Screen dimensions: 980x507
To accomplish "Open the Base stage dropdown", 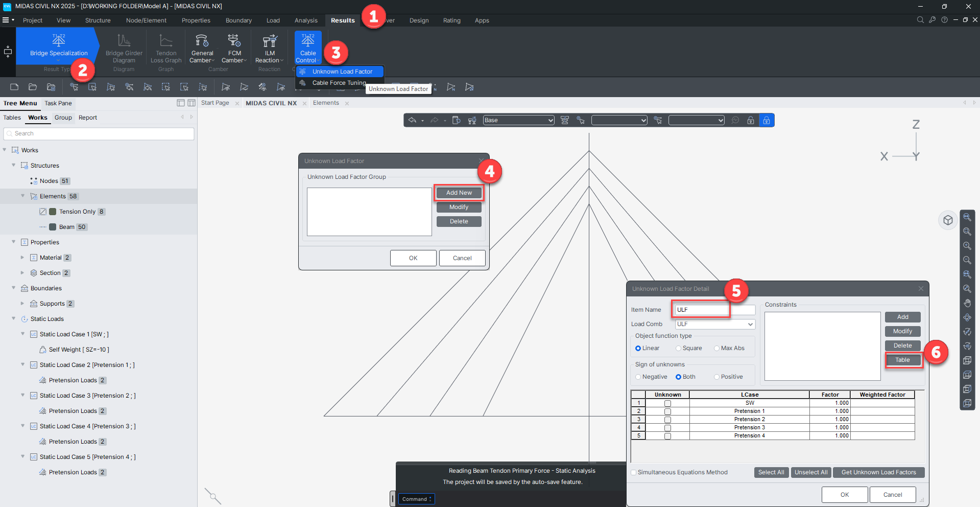I will (518, 120).
